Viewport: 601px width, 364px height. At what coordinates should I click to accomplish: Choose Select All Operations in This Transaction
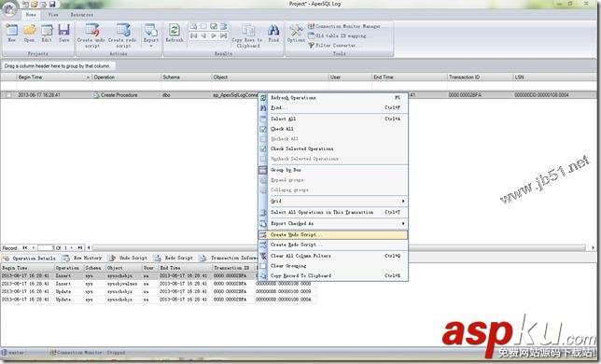(x=333, y=212)
